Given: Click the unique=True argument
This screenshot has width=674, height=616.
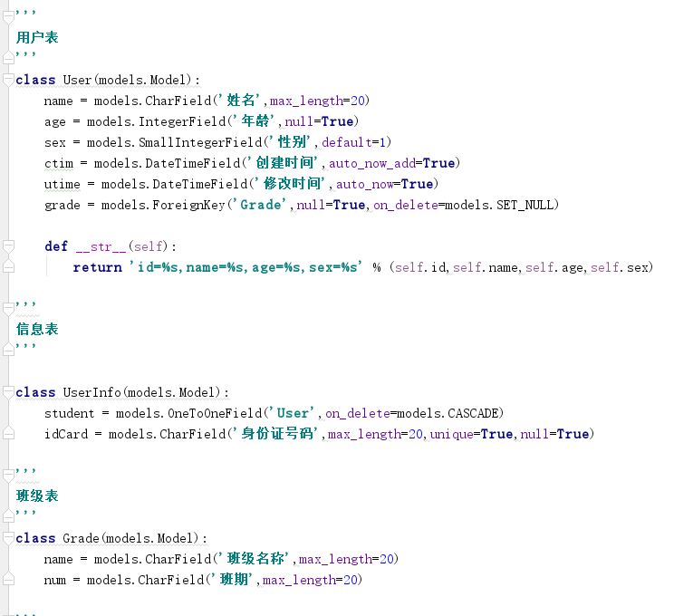Looking at the screenshot, I should 471,434.
